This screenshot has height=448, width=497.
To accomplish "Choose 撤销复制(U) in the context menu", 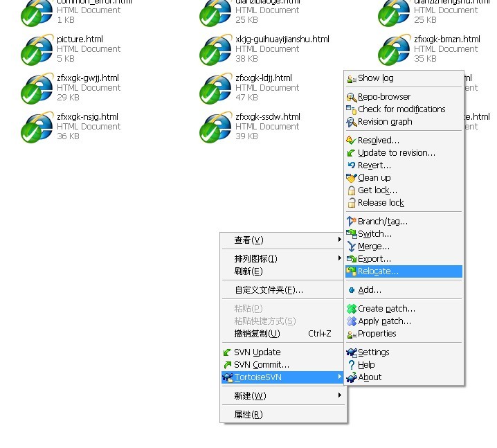I will click(x=282, y=334).
